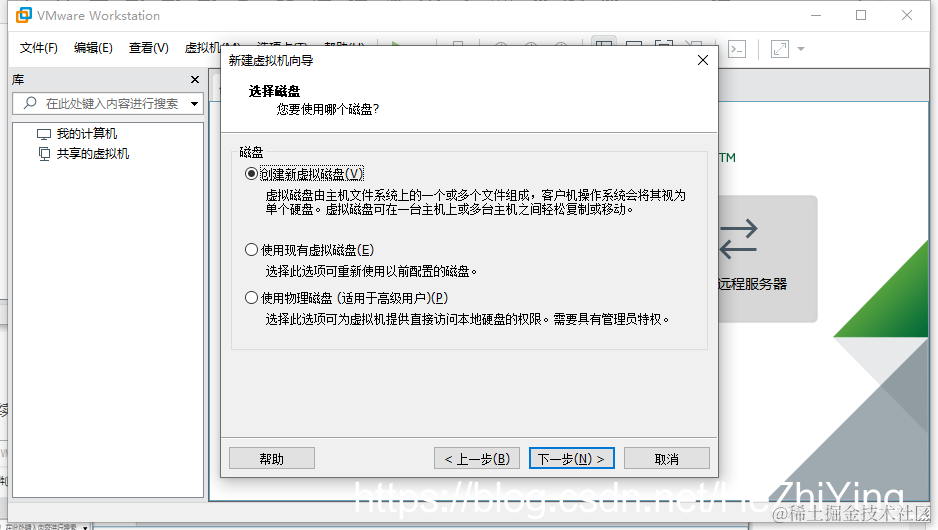Select Shared Virtual Machines tree item
The height and width of the screenshot is (530, 938).
(84, 154)
